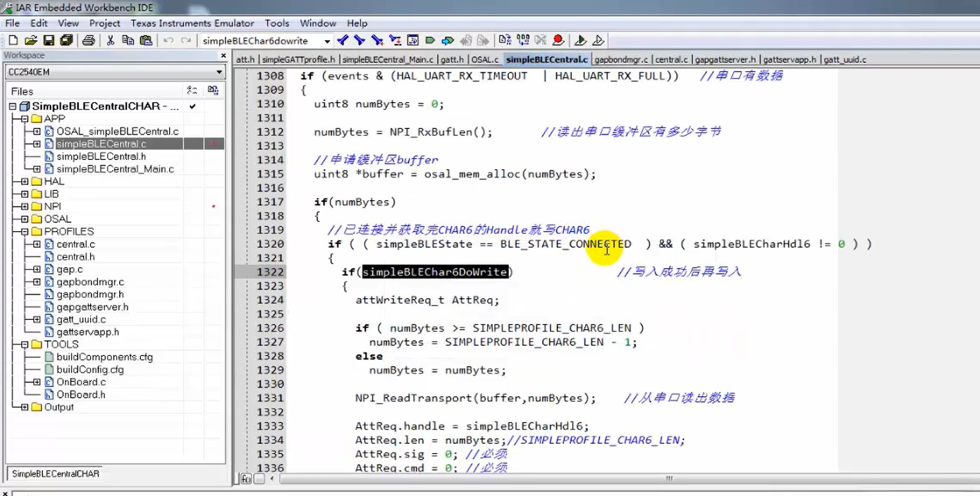Redo the last undone edit
980x496 pixels.
[x=186, y=40]
